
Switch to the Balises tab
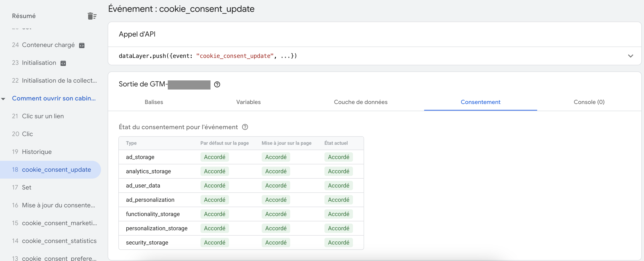154,102
